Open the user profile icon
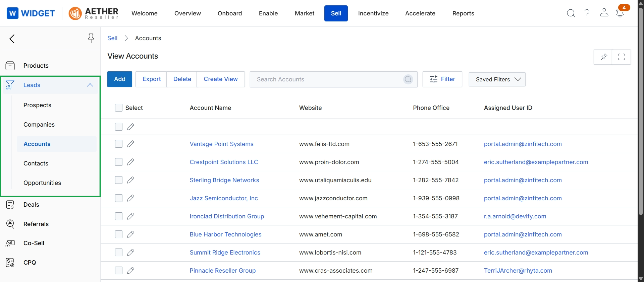The image size is (644, 282). [604, 13]
